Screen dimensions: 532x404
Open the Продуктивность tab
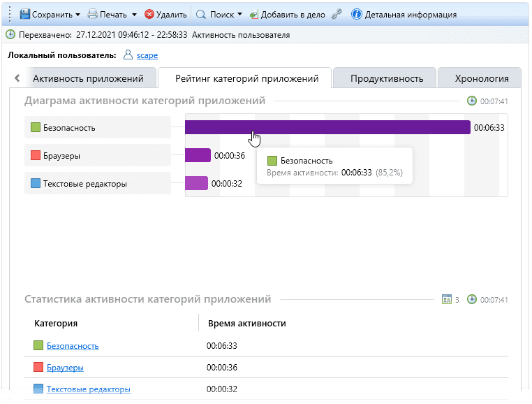[386, 78]
